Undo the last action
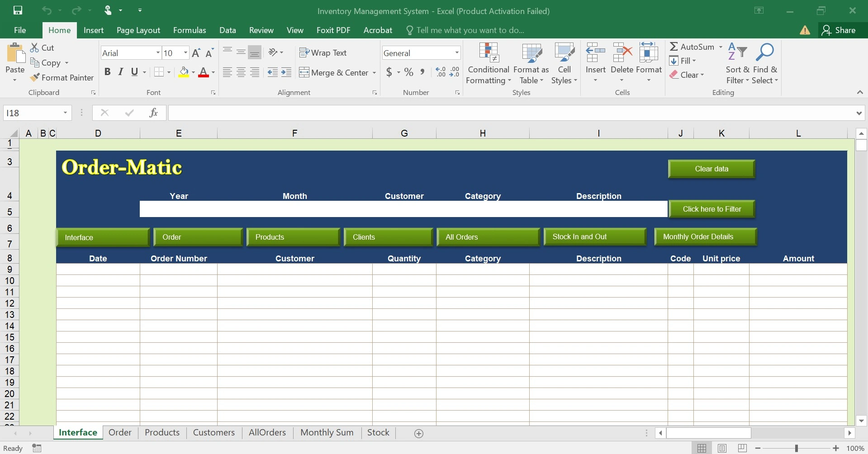 [47, 10]
